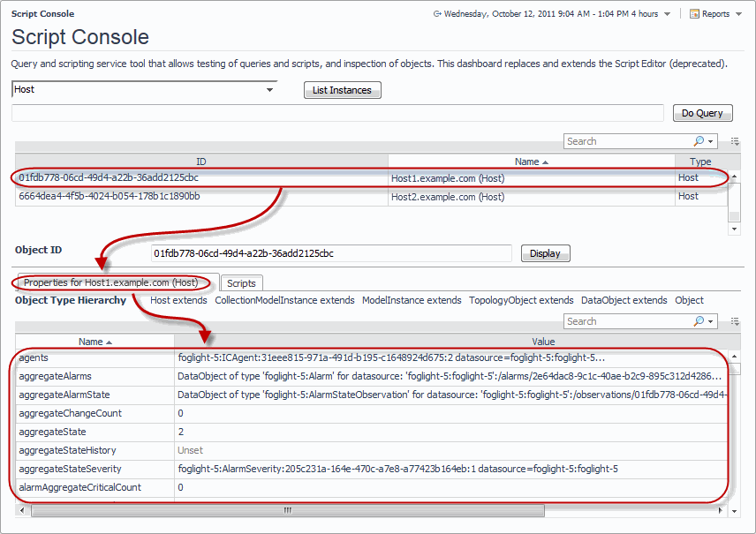Click hierarchy link Host extends

click(x=178, y=300)
